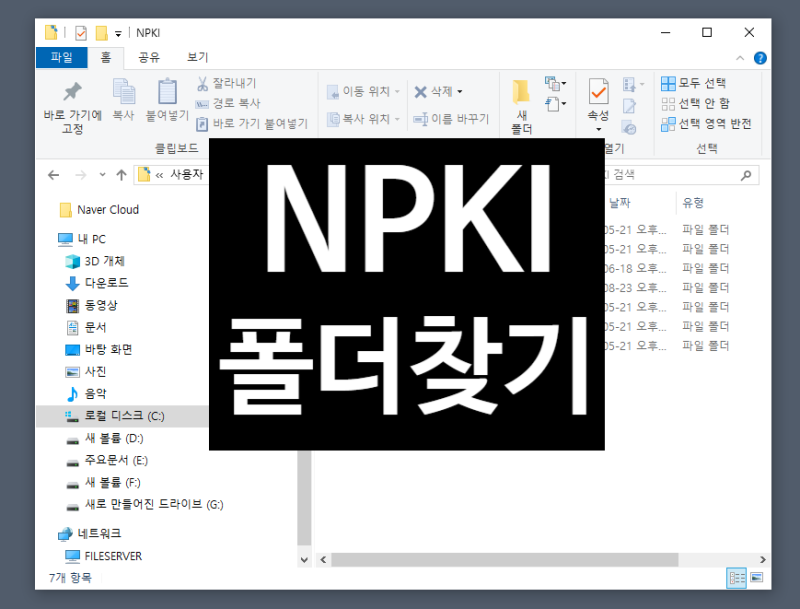Viewport: 800px width, 609px height.
Task: Open the 이동 위치 dropdown
Action: coord(363,92)
